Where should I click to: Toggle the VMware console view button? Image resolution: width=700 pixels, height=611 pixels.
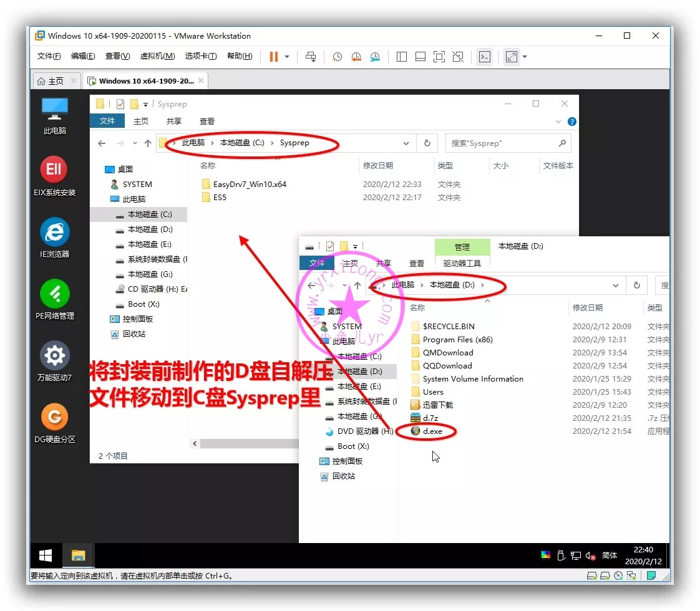[485, 57]
